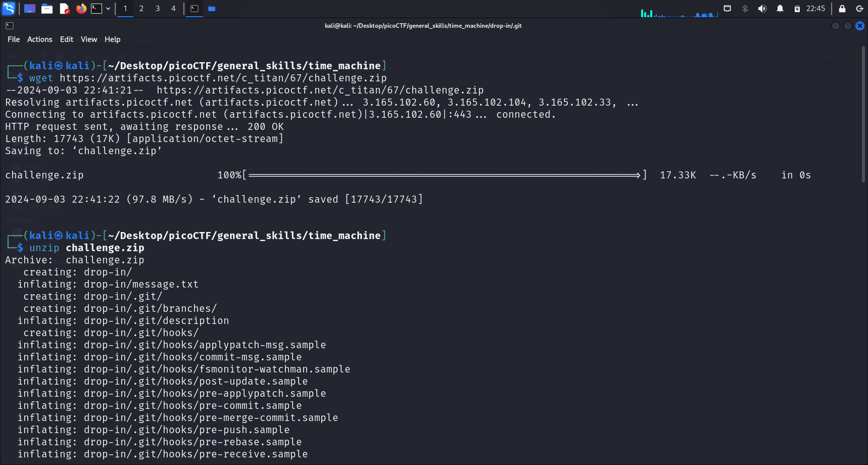Open the Kali applications menu
This screenshot has width=868, height=465.
coord(9,9)
